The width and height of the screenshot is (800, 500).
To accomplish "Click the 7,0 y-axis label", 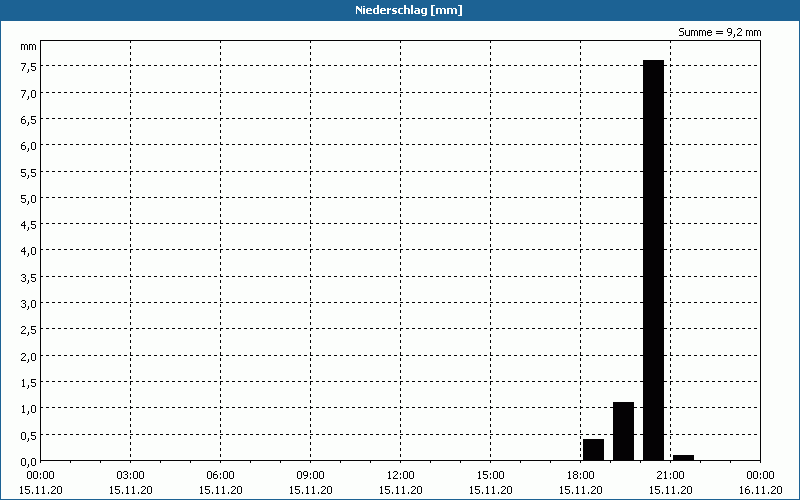I will pos(29,94).
